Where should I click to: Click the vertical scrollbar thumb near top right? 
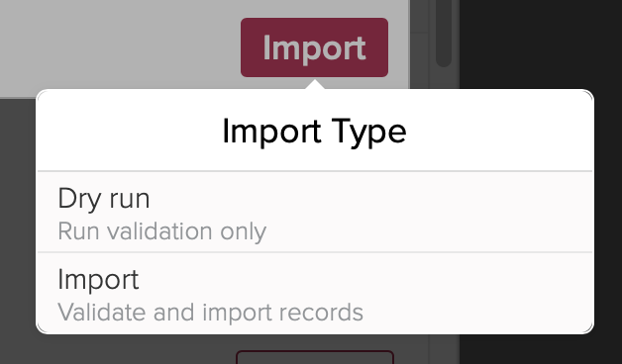point(444,32)
